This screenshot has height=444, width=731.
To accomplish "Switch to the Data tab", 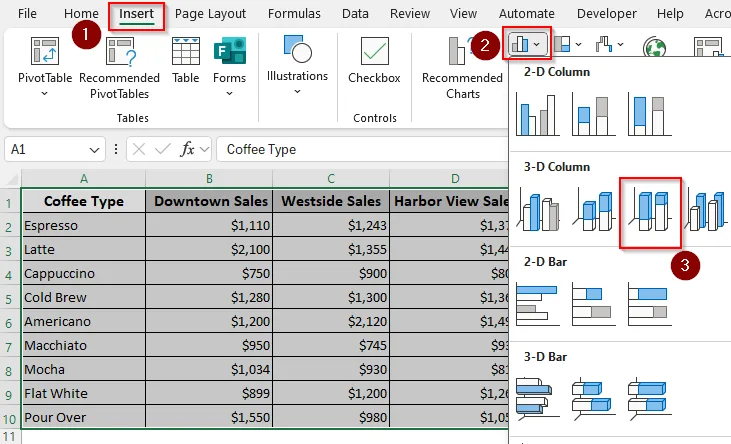I will pyautogui.click(x=355, y=14).
